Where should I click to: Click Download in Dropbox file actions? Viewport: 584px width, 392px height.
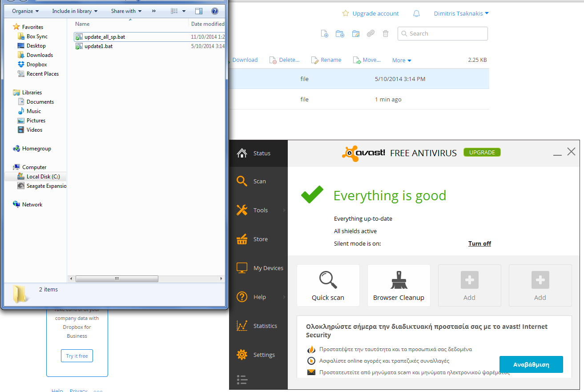(x=245, y=60)
